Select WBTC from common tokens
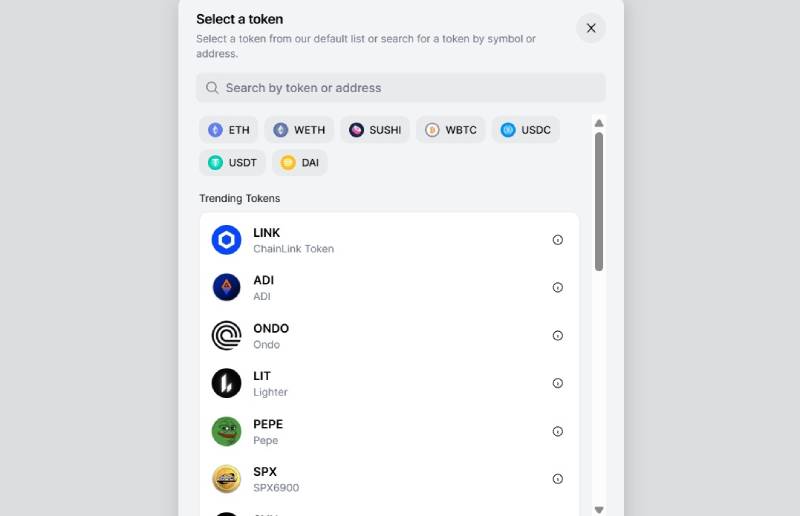The width and height of the screenshot is (800, 516). (451, 130)
